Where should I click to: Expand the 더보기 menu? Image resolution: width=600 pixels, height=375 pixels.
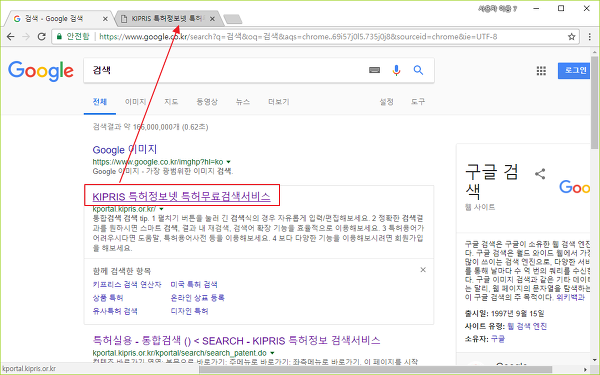click(279, 102)
